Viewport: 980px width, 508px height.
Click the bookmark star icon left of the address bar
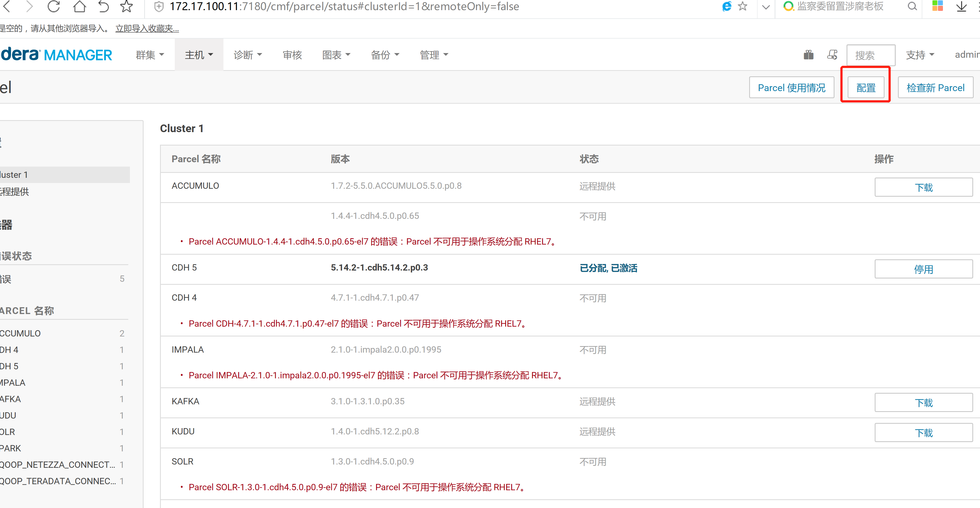(x=126, y=6)
